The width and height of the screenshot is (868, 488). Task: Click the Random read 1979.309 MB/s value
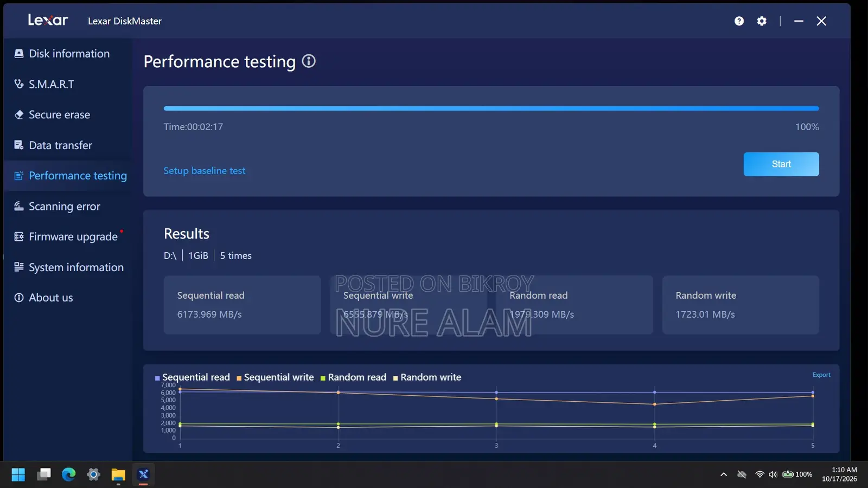coord(541,314)
